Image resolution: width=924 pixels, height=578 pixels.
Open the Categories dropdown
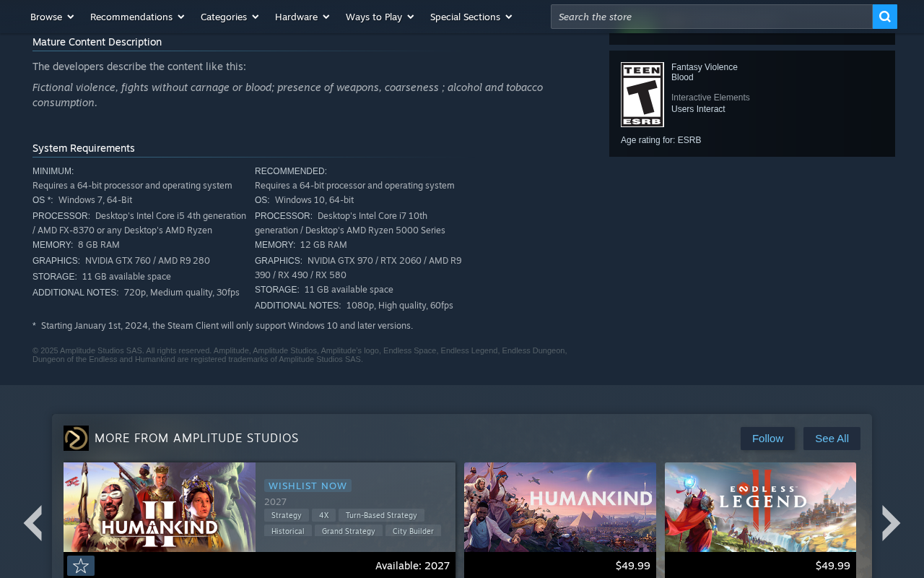coord(230,17)
